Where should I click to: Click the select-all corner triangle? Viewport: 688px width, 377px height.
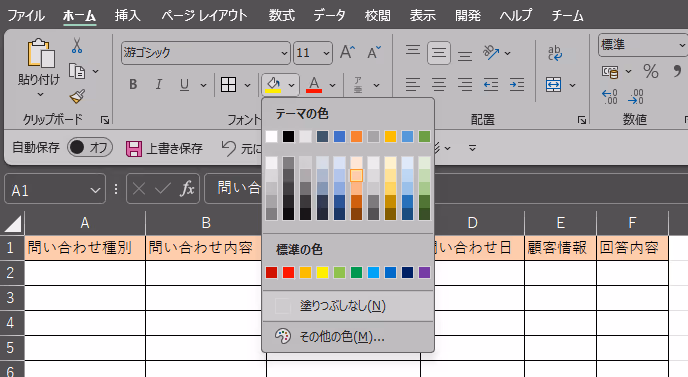point(13,223)
